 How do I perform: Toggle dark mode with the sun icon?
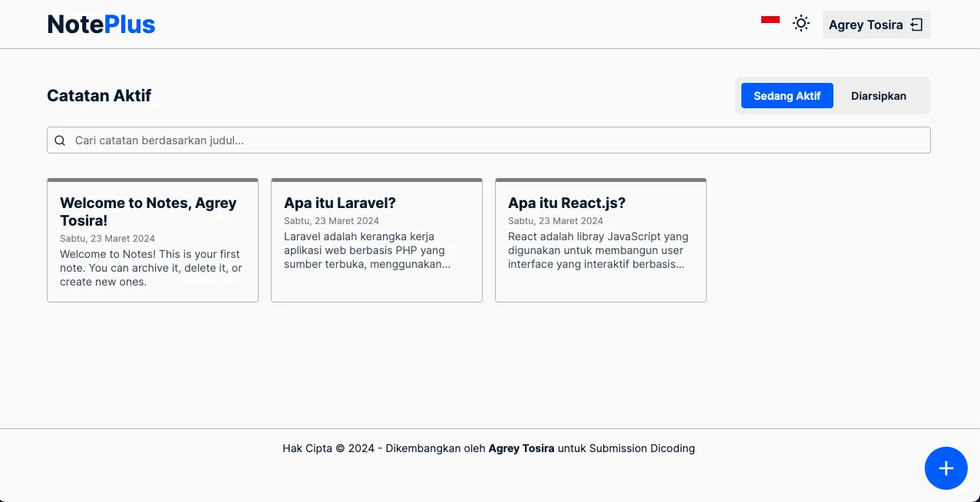coord(801,23)
